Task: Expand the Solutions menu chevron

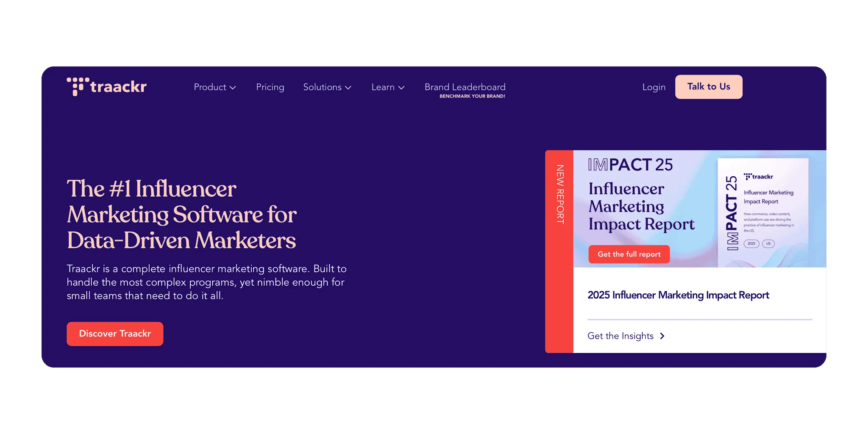Action: tap(348, 88)
